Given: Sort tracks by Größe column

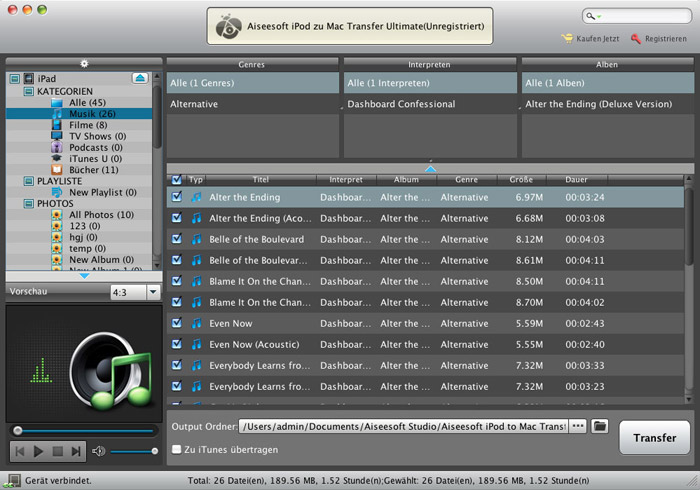Looking at the screenshot, I should click(521, 179).
